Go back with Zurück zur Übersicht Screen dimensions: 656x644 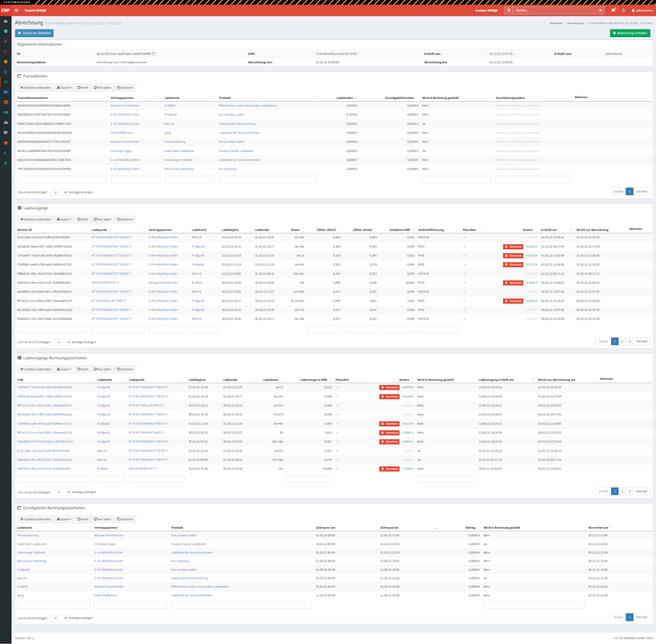click(34, 33)
